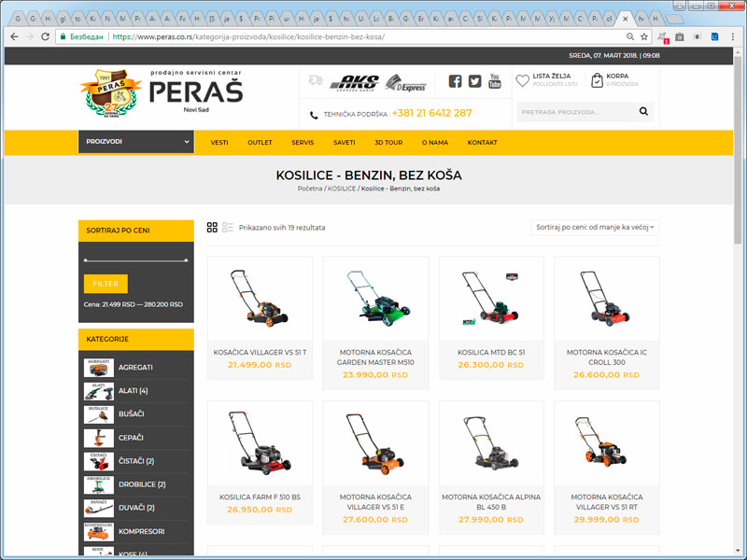
Task: Open Villager VS 51 E mower image
Action: pyautogui.click(x=375, y=442)
